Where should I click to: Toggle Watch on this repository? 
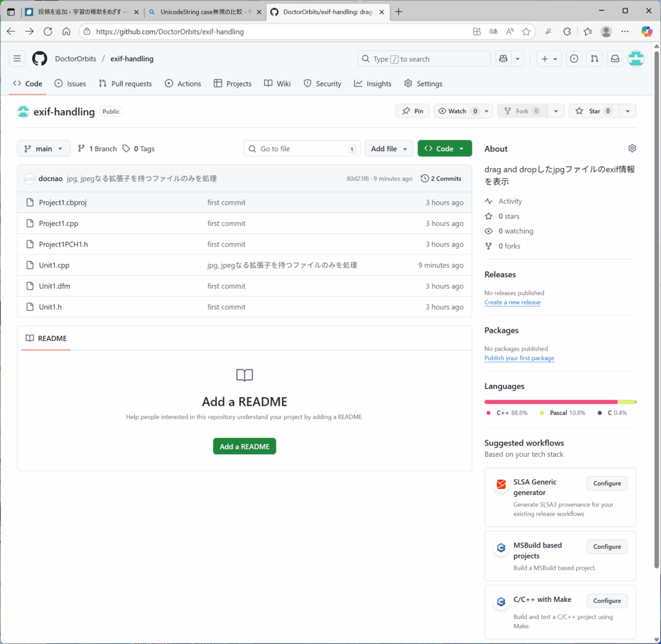tap(456, 111)
